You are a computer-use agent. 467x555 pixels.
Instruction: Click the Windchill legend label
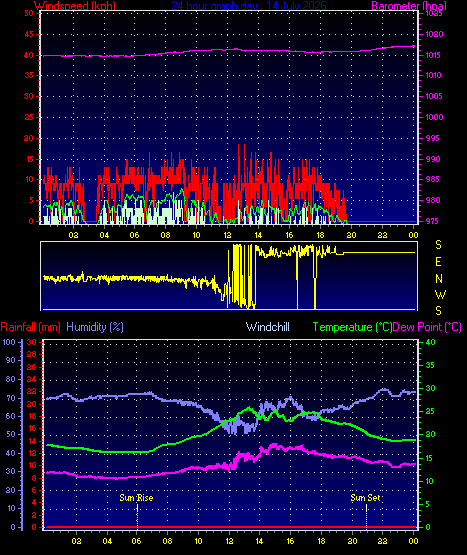tap(268, 327)
